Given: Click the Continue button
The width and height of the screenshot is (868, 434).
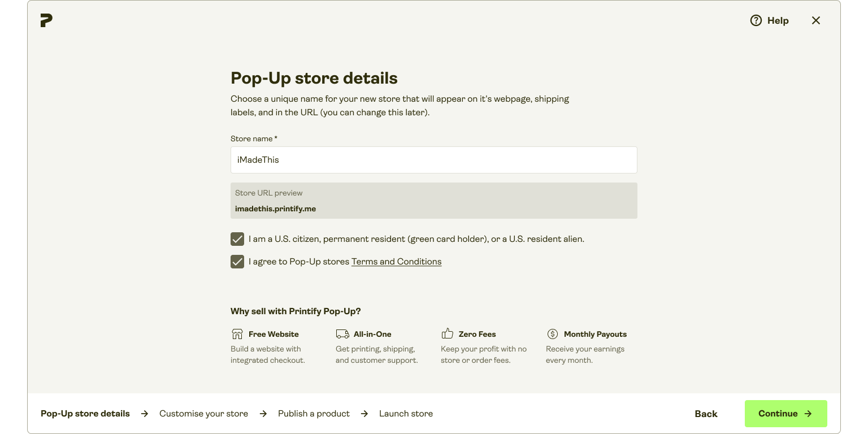Looking at the screenshot, I should [x=785, y=414].
